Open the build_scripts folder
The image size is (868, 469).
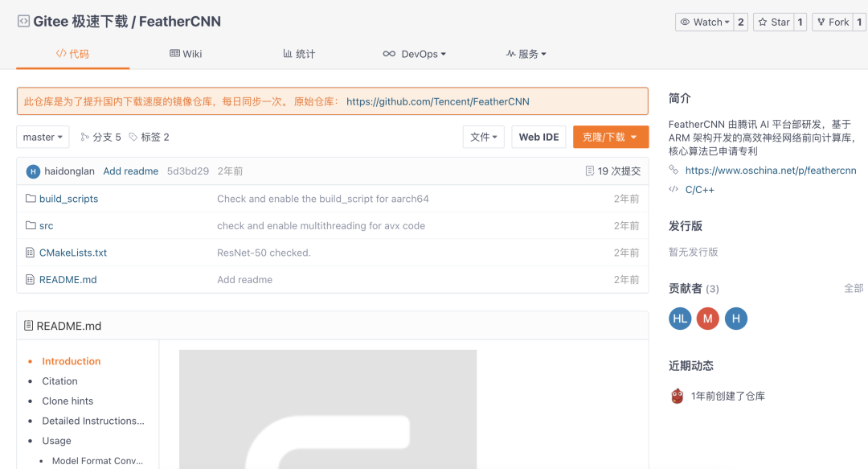click(68, 199)
